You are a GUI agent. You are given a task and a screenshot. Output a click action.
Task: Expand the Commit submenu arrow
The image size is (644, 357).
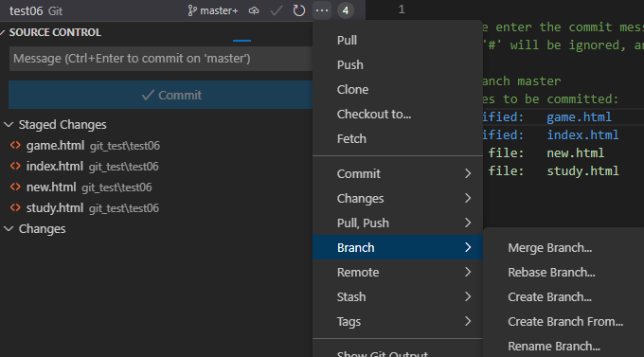(x=468, y=173)
